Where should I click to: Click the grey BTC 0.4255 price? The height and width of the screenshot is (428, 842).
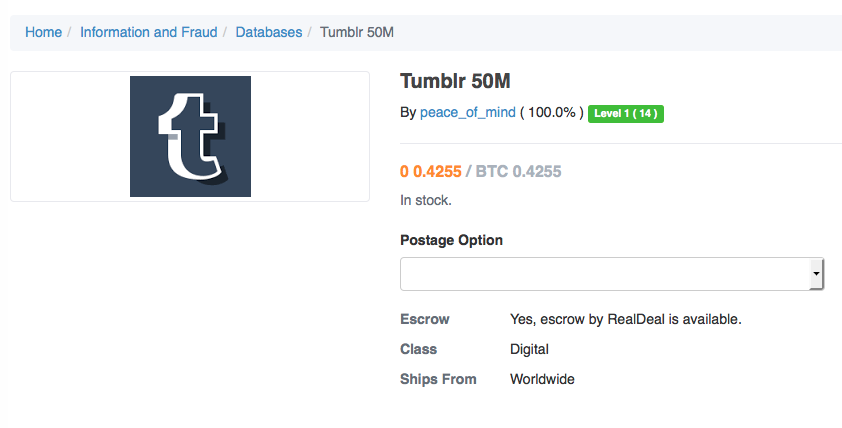[518, 171]
